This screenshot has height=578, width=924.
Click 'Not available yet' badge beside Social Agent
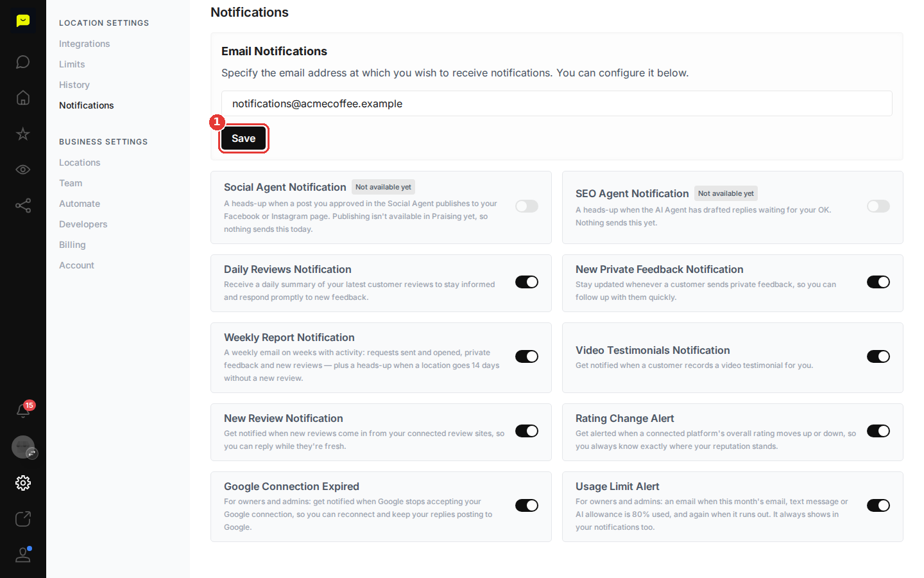pyautogui.click(x=383, y=187)
